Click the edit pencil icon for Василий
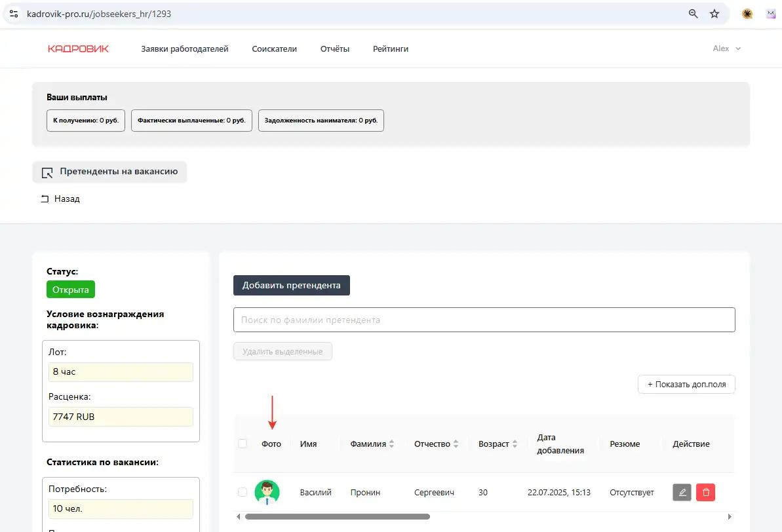 point(682,493)
